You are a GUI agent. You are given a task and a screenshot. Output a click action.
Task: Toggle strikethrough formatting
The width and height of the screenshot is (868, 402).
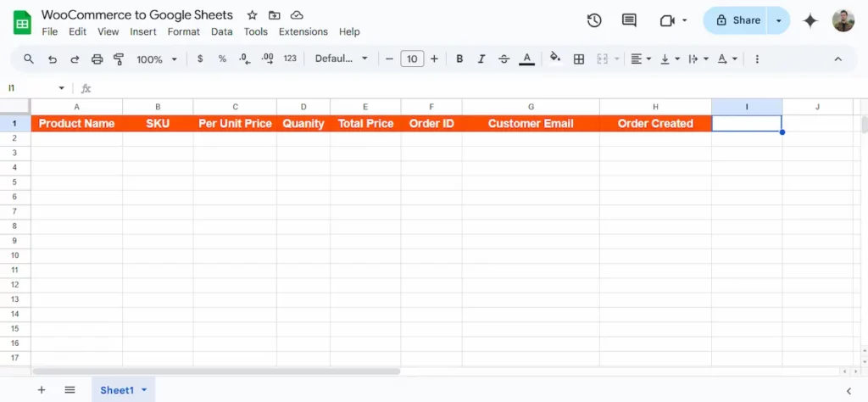pos(504,59)
